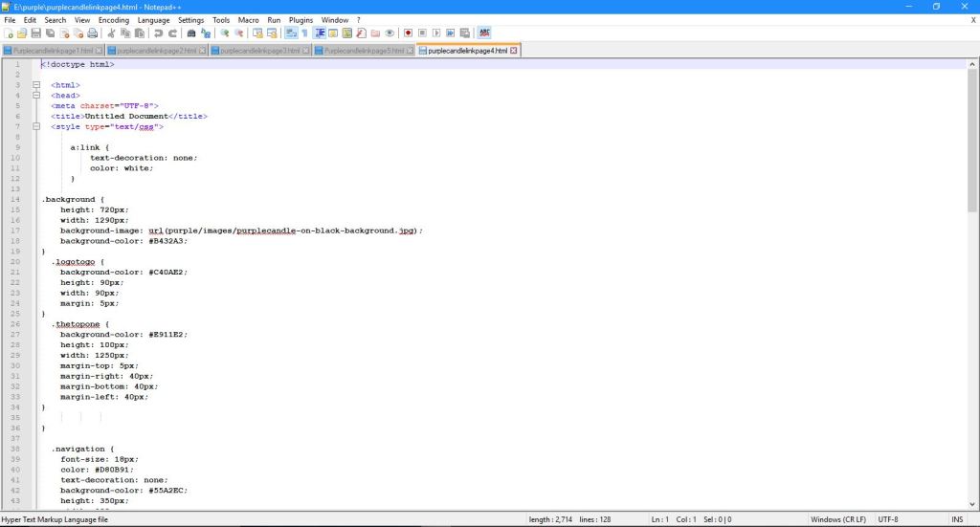Click the Windows (CR LF) status bar field

pos(838,519)
